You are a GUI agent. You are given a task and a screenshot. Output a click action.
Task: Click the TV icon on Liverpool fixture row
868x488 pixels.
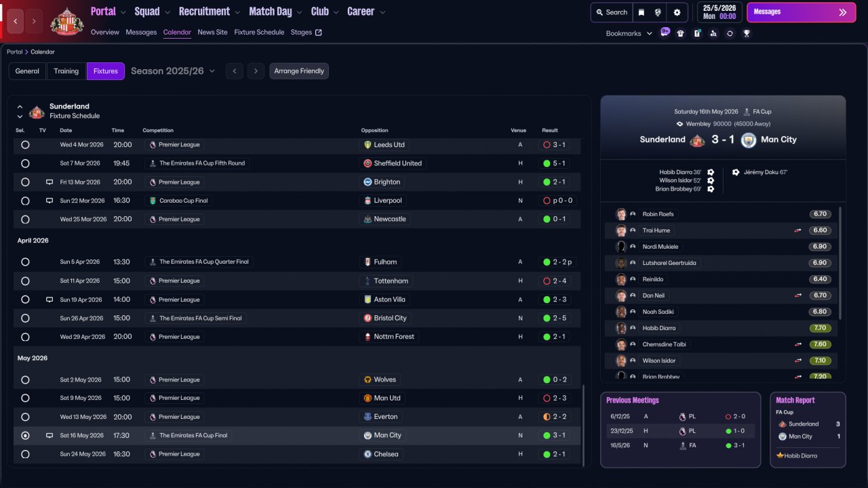pyautogui.click(x=49, y=201)
